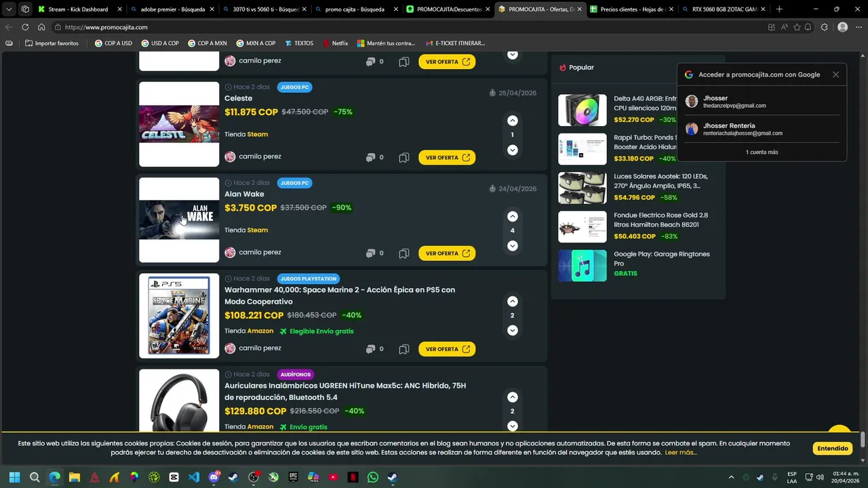Choose the Jhosser Renteria Google account

(762, 129)
